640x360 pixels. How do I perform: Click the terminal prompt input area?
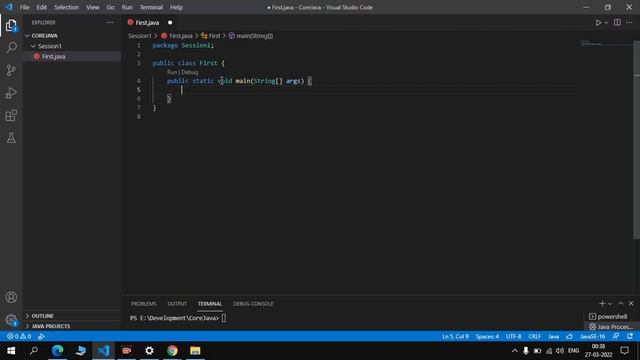point(223,318)
